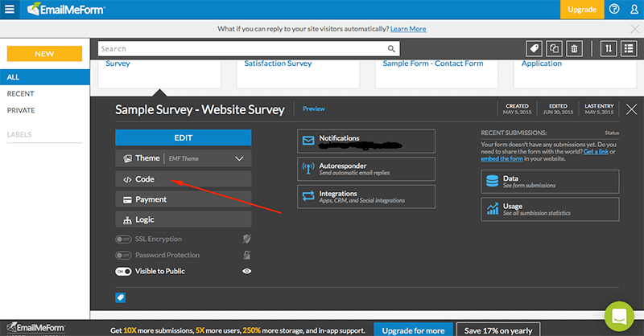This screenshot has height=336, width=644.
Task: Click the SSL Encryption shield icon
Action: click(246, 239)
